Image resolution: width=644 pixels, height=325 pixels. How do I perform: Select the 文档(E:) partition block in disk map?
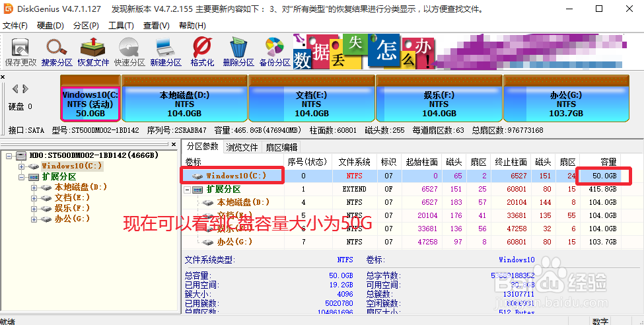312,98
